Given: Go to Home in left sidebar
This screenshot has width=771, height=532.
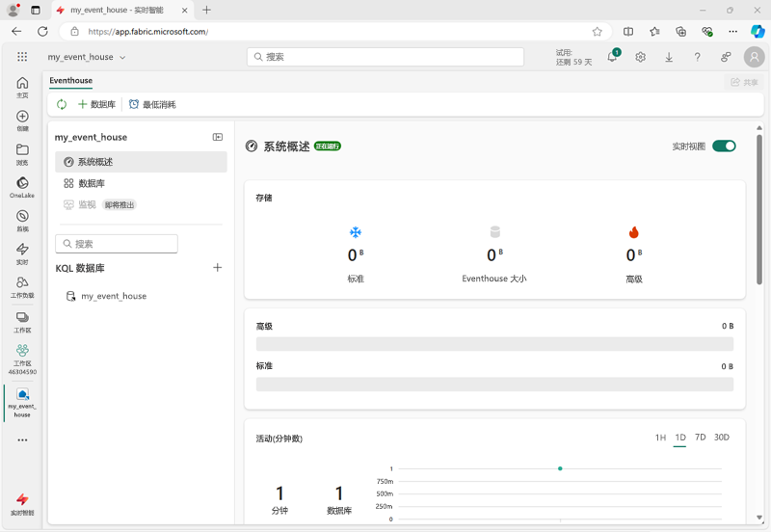Looking at the screenshot, I should 22,87.
